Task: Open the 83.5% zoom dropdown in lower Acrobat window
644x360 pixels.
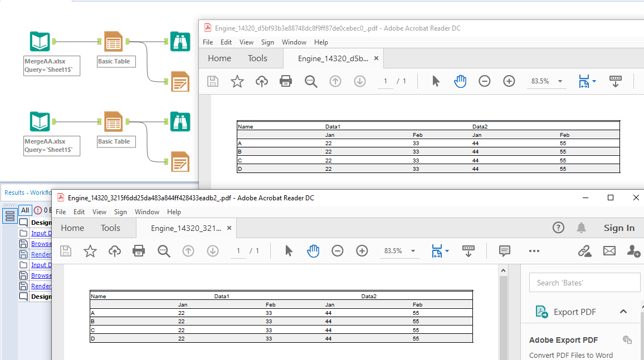Action: 413,251
